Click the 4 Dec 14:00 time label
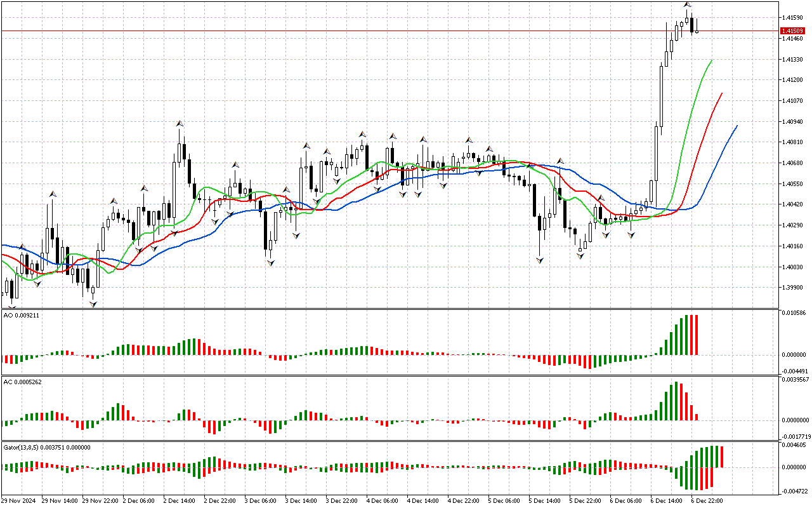 click(x=423, y=500)
